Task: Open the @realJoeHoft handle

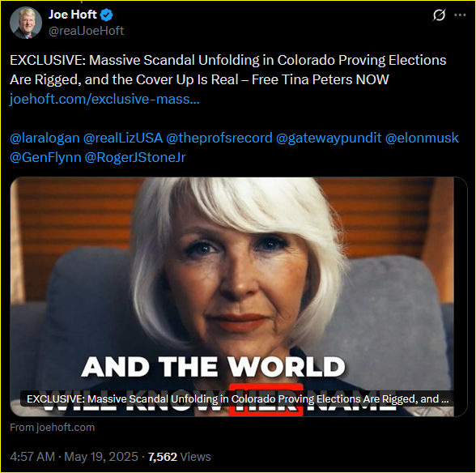Action: (86, 31)
